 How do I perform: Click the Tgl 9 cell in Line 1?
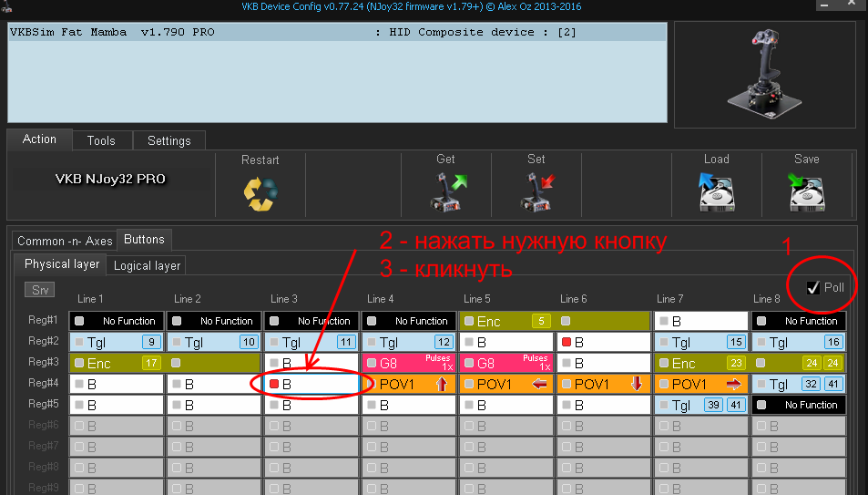point(117,342)
